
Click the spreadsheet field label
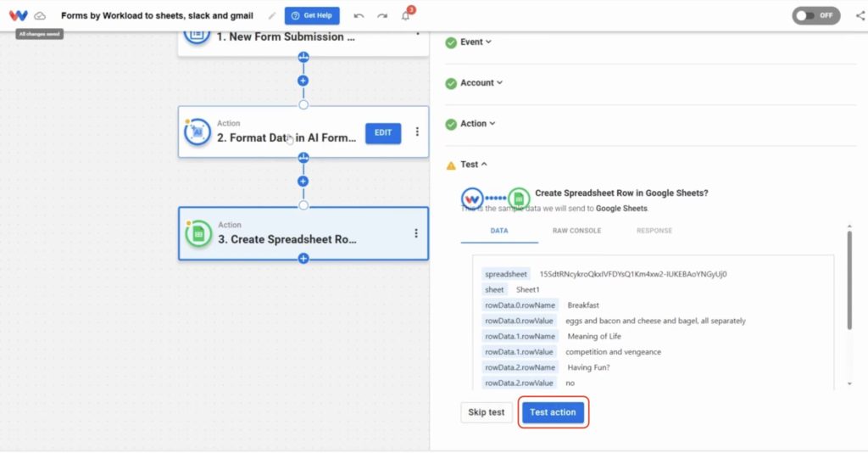click(x=506, y=274)
